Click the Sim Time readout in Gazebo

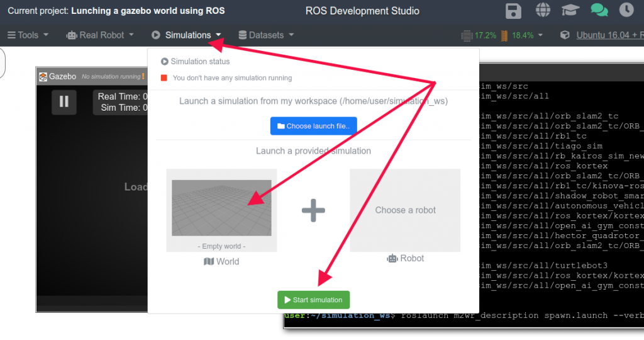[124, 108]
